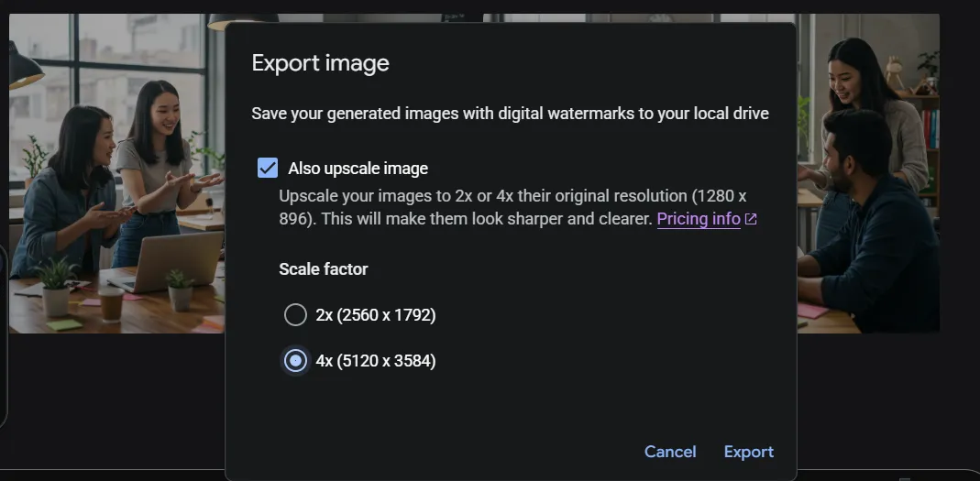Image resolution: width=980 pixels, height=481 pixels.
Task: Click the external link icon beside Pricing info
Action: click(751, 219)
